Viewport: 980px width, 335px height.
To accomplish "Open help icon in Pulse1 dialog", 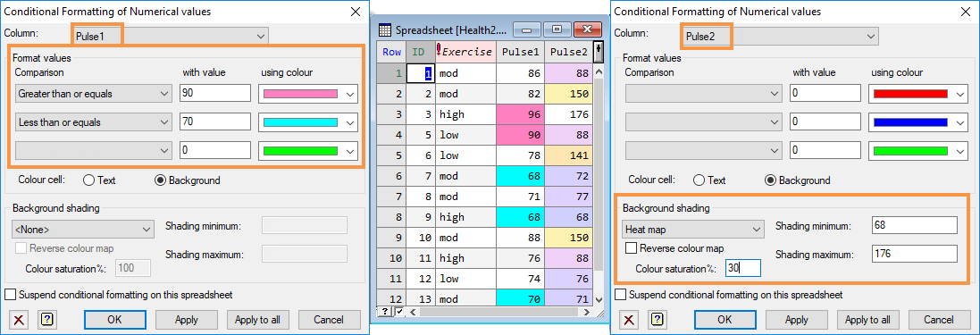I will coord(47,320).
